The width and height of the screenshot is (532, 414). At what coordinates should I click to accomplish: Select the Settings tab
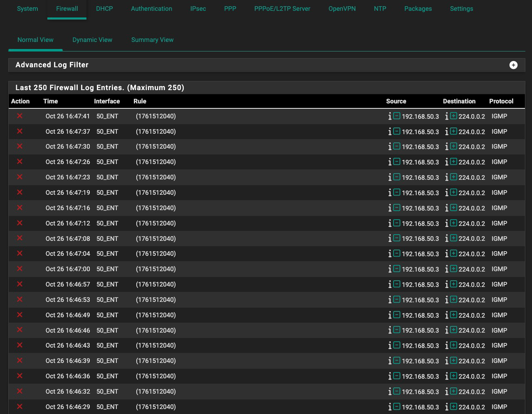pos(461,9)
